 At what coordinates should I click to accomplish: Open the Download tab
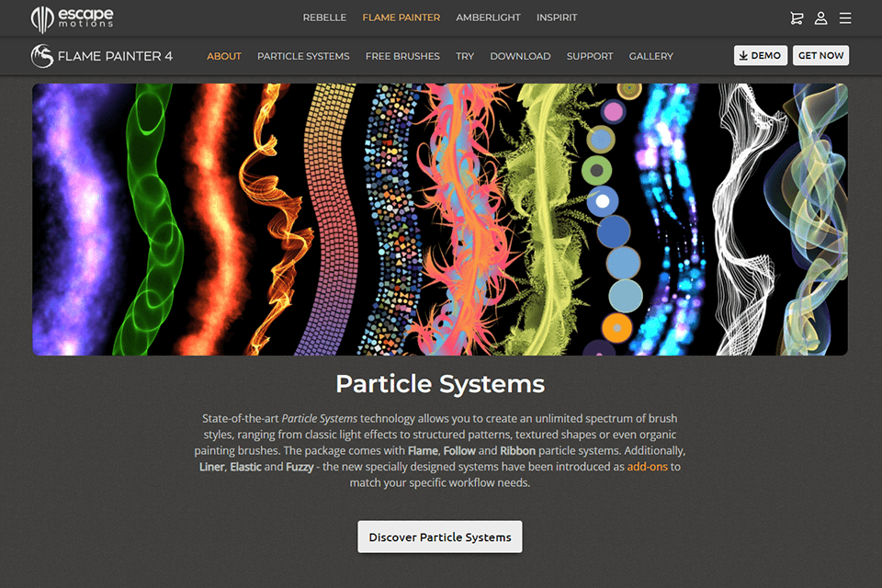tap(520, 56)
